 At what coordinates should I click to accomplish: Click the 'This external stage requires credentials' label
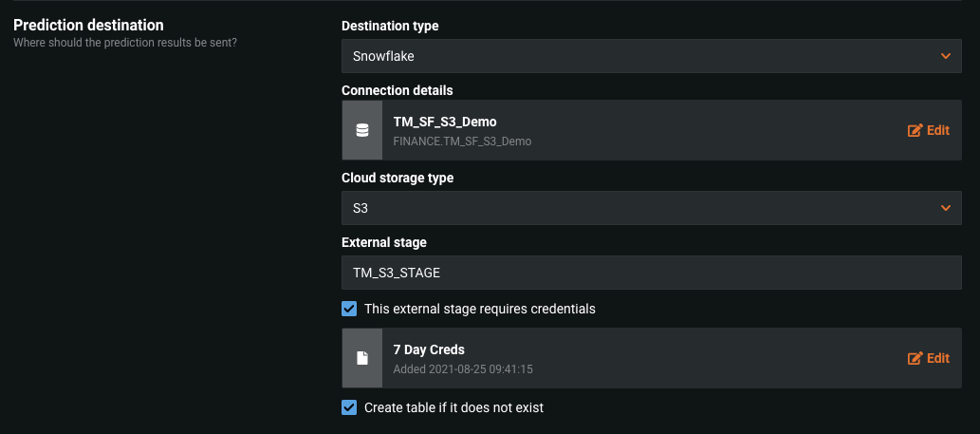pos(480,309)
